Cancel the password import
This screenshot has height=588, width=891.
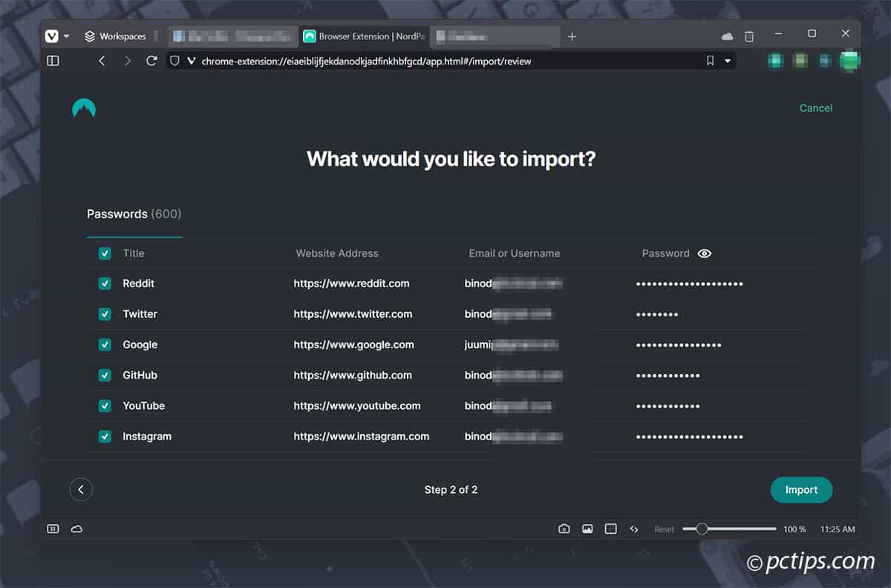[x=815, y=108]
